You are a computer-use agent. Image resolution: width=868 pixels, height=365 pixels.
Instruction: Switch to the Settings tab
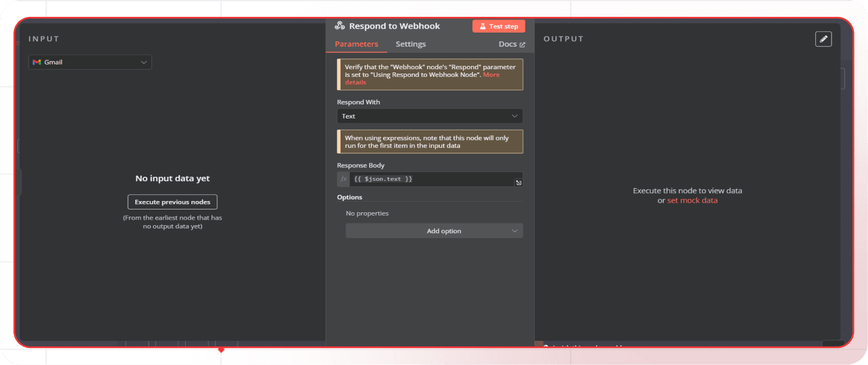click(x=410, y=44)
